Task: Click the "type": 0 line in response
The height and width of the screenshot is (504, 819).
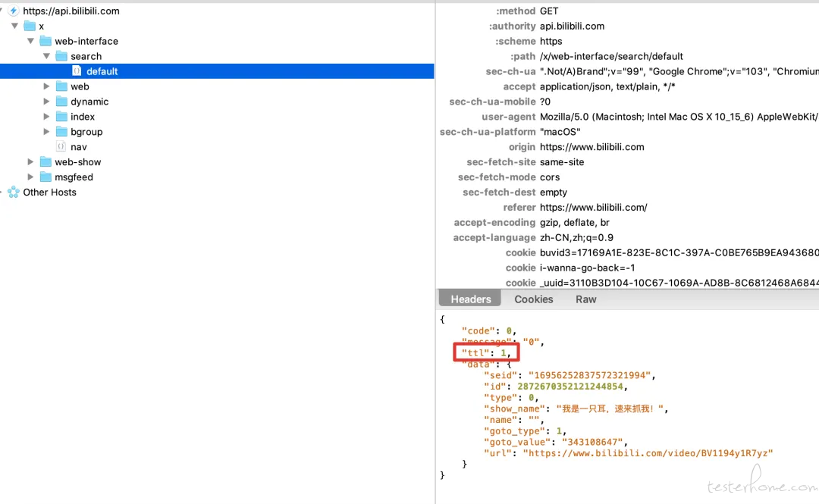Action: pyautogui.click(x=511, y=398)
